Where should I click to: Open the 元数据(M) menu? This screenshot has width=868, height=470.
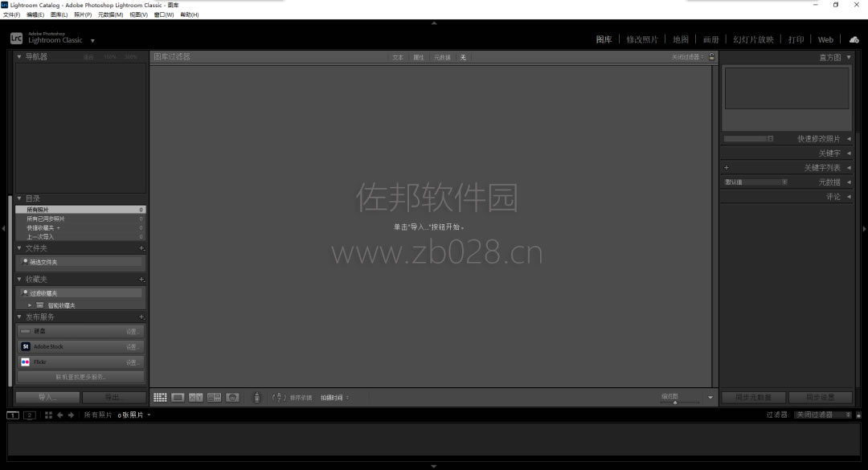pos(110,15)
